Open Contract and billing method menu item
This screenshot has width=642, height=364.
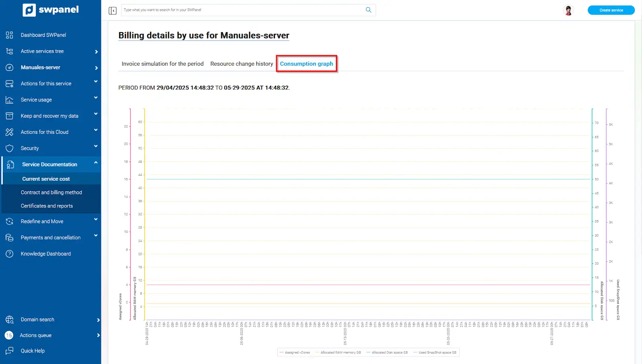[x=51, y=192]
